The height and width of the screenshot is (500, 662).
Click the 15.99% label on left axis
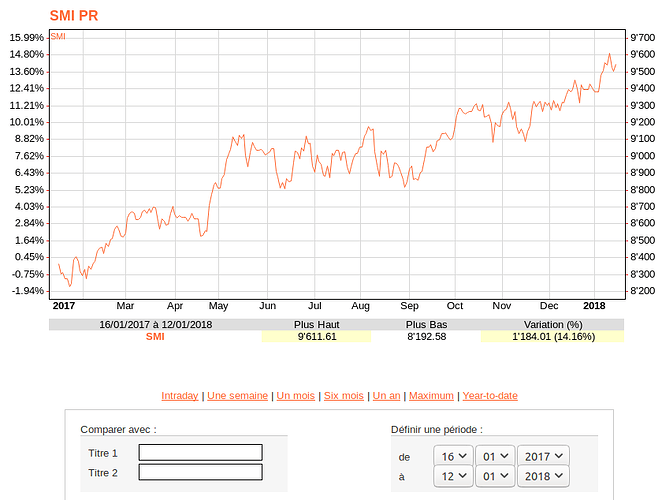pos(27,38)
